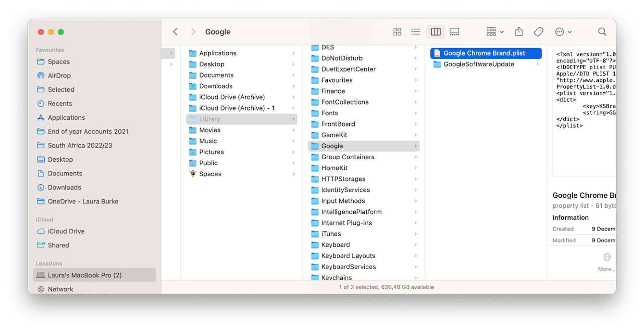
Task: Click the Tags icon in the toolbar
Action: pos(538,31)
